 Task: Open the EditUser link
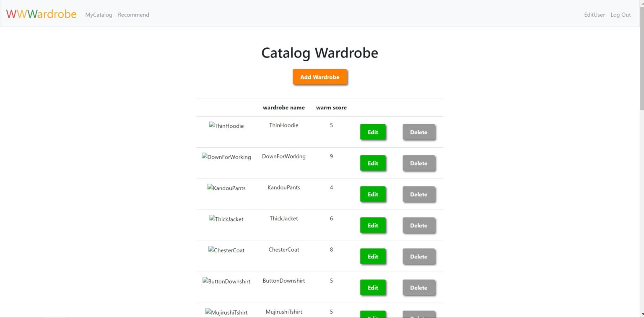tap(594, 15)
